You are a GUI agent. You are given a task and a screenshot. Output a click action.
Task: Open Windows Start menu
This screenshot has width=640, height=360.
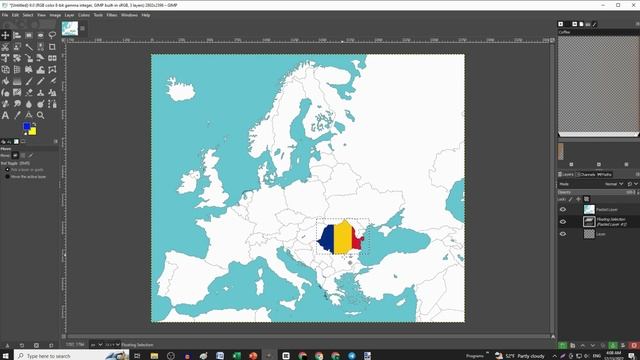click(6, 356)
